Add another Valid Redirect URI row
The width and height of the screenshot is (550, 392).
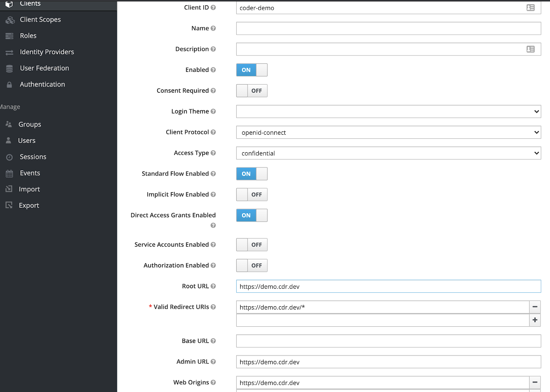coord(534,320)
